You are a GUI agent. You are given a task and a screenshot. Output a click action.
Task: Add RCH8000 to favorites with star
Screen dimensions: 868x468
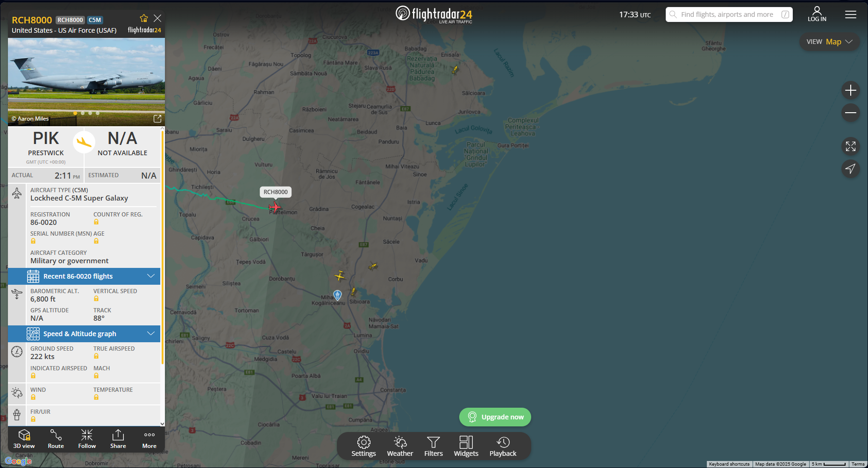pos(143,18)
